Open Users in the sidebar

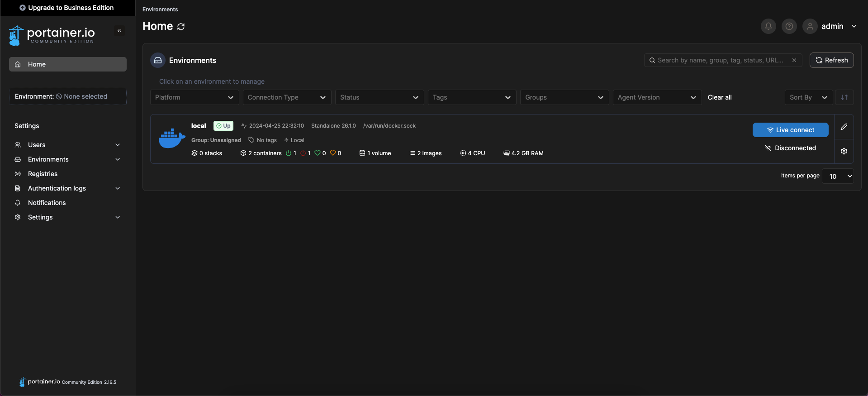(x=68, y=145)
